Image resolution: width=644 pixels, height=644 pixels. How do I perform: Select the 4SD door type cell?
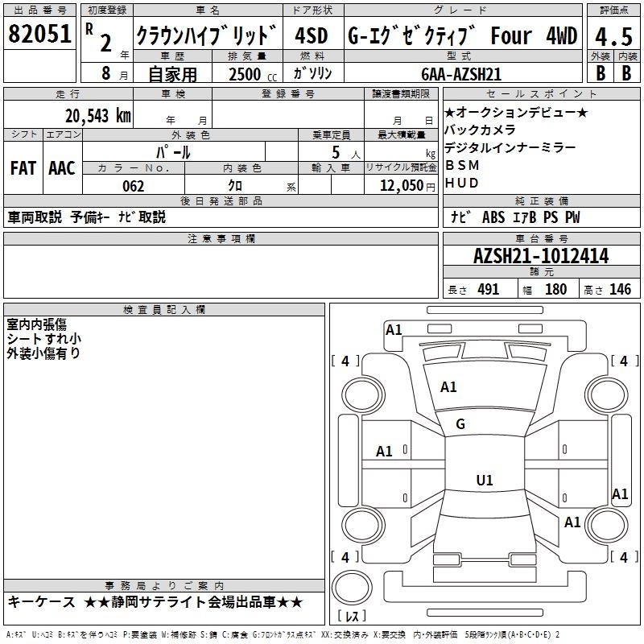312,36
